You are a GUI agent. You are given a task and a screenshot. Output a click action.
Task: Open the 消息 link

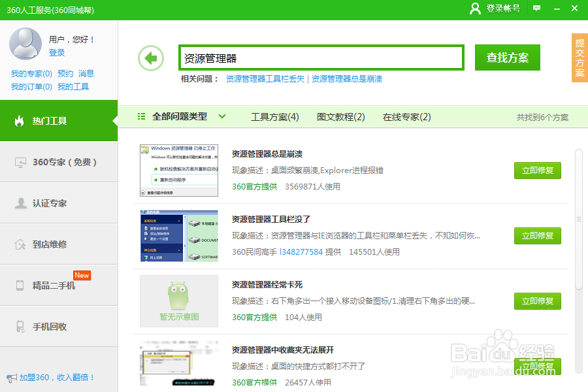pos(86,74)
